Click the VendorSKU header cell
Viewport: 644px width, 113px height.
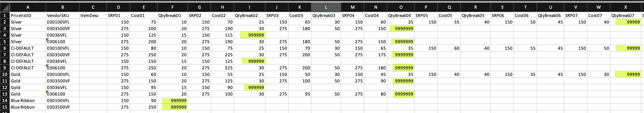[62, 15]
